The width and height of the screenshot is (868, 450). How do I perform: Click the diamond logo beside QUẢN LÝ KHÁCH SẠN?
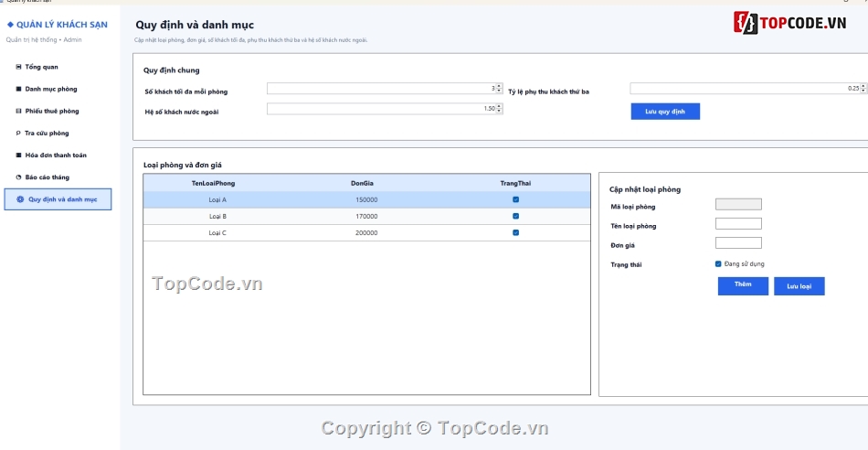click(10, 25)
